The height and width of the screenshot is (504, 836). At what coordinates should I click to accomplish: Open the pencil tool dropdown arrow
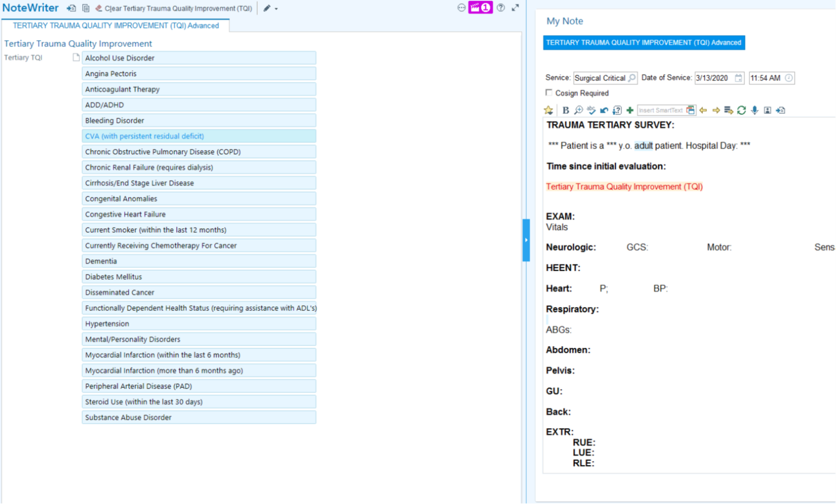point(276,9)
